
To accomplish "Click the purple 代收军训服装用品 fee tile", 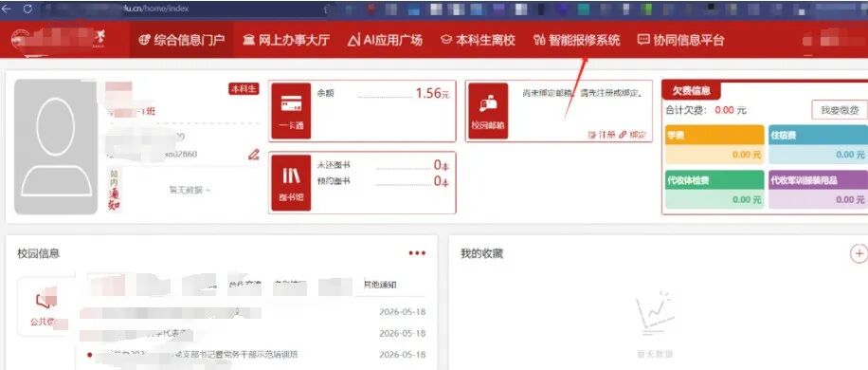I will [x=818, y=190].
